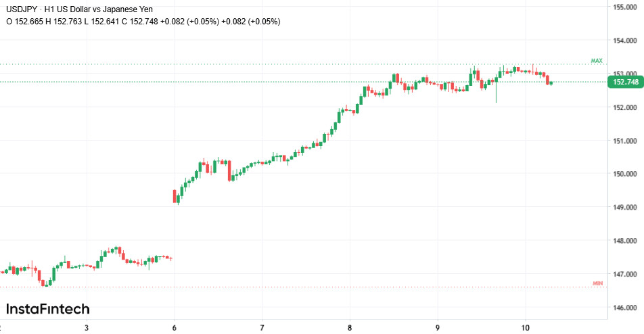Click date marker 6 on time axis
This screenshot has height=334, width=644.
pyautogui.click(x=175, y=327)
